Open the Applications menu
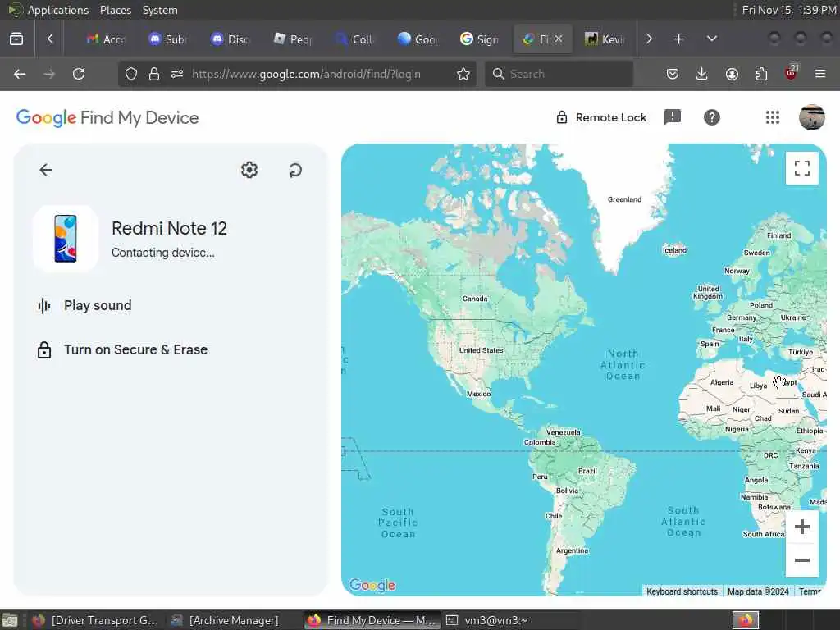The image size is (840, 630). [x=58, y=10]
